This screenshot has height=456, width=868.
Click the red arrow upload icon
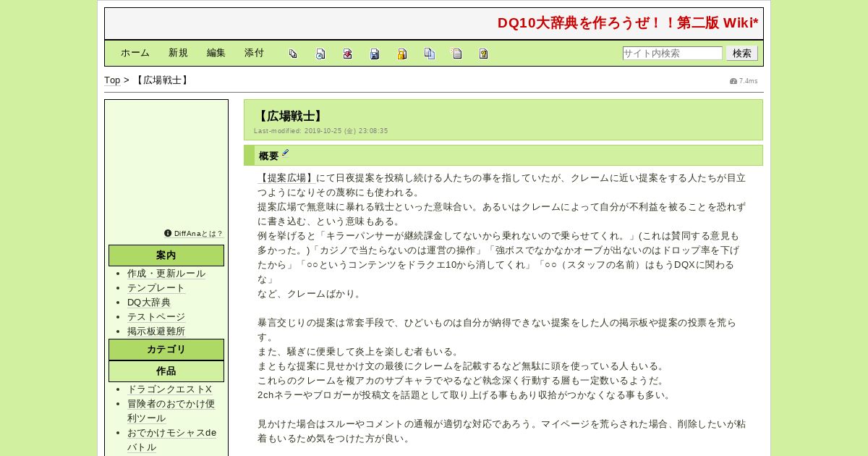[347, 54]
